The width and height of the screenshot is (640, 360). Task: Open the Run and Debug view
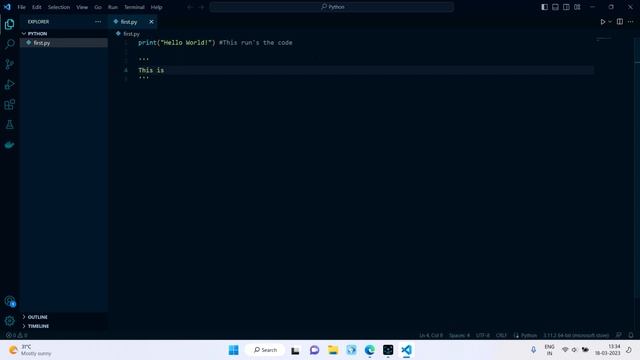9,84
